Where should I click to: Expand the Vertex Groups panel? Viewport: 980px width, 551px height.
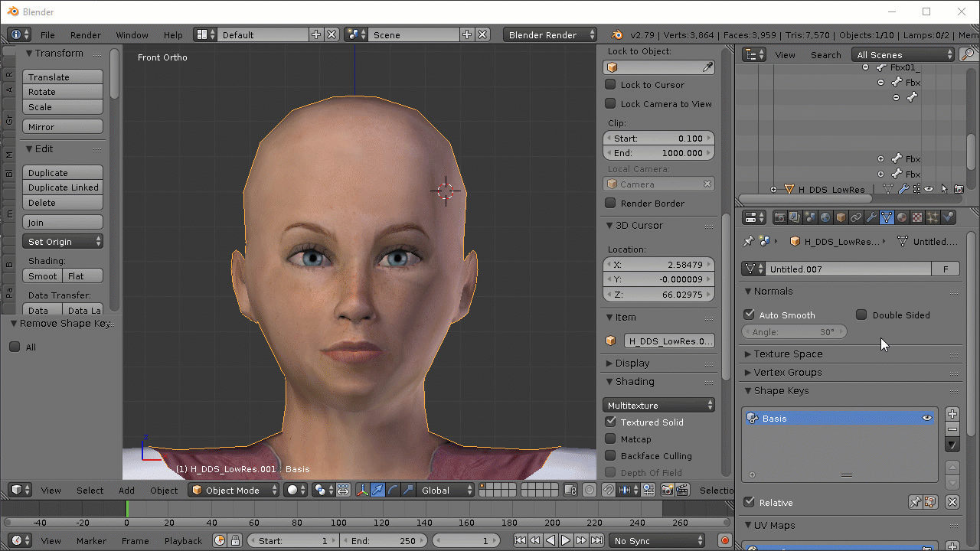point(788,373)
